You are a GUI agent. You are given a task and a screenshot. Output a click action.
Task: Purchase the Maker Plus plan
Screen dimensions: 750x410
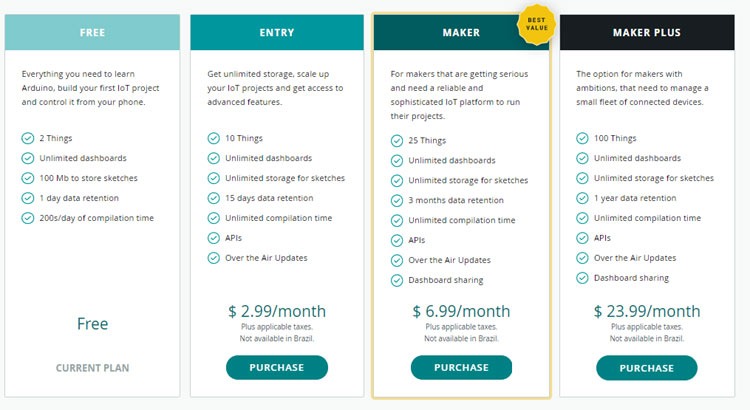pos(647,367)
